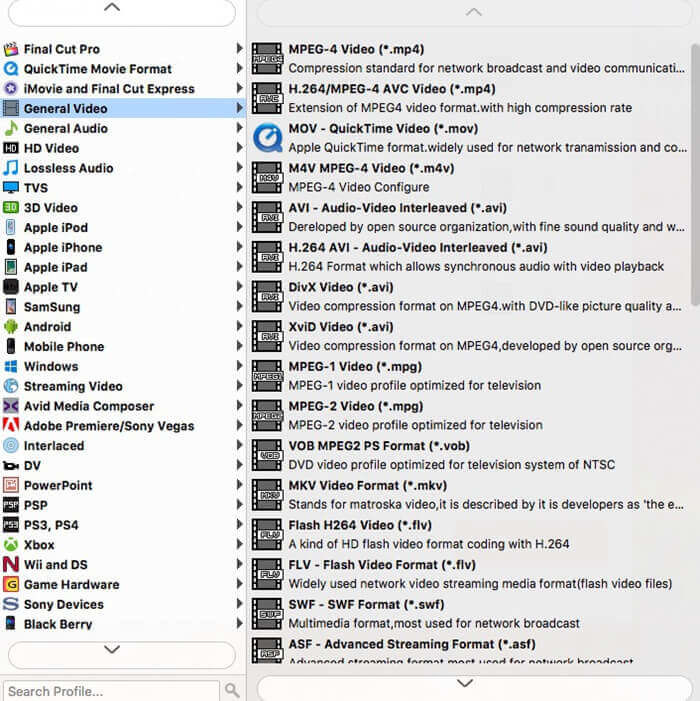The width and height of the screenshot is (700, 701).
Task: Select SWF - SWF Format (*.swf)
Action: tap(469, 614)
